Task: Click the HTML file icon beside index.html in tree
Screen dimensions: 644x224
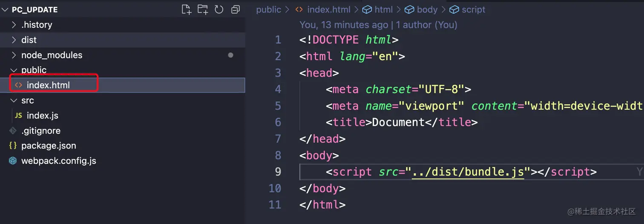Action: 18,85
